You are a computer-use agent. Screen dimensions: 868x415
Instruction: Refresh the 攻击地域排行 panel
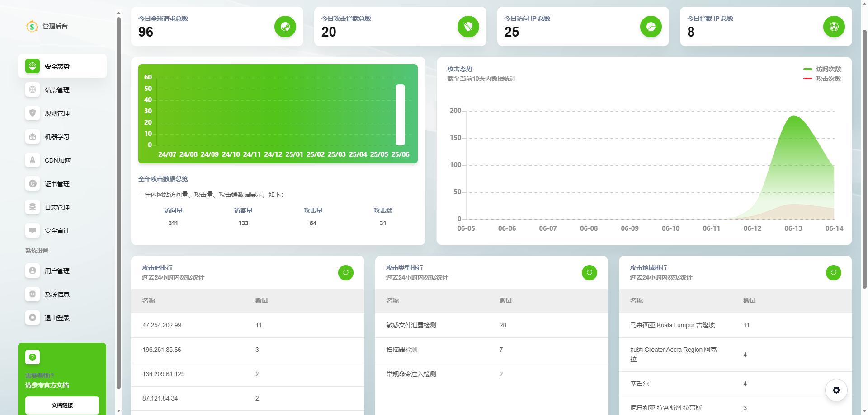pos(833,272)
